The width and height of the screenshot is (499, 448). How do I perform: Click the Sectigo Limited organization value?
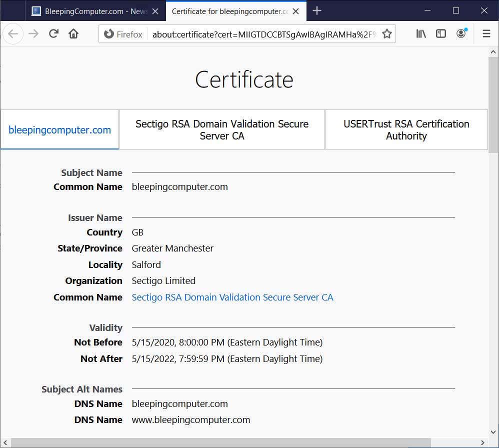163,280
